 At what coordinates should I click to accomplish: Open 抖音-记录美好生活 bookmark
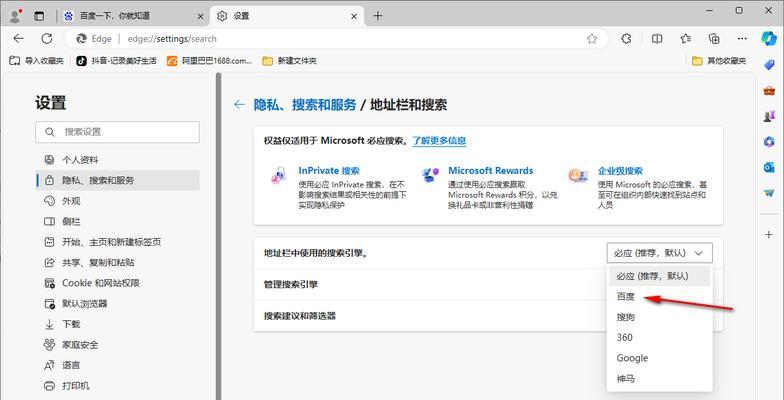[x=116, y=60]
